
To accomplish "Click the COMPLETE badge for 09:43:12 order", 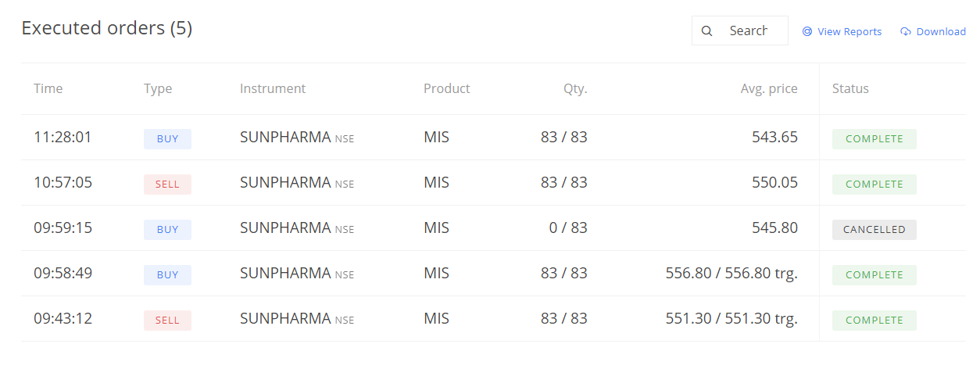I will point(874,321).
